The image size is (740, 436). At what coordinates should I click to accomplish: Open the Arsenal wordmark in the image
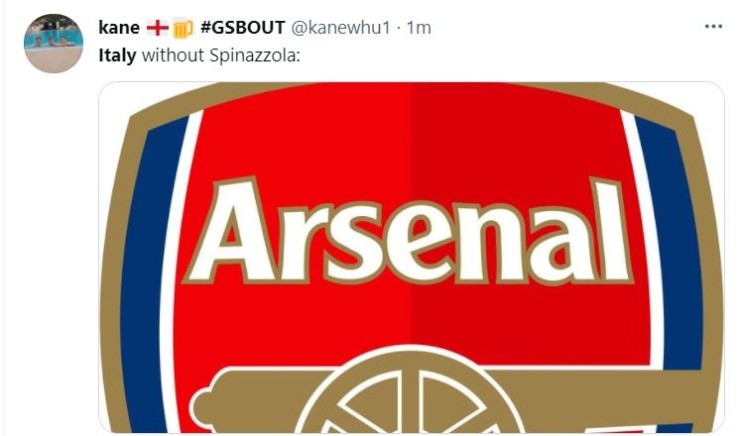coord(410,234)
